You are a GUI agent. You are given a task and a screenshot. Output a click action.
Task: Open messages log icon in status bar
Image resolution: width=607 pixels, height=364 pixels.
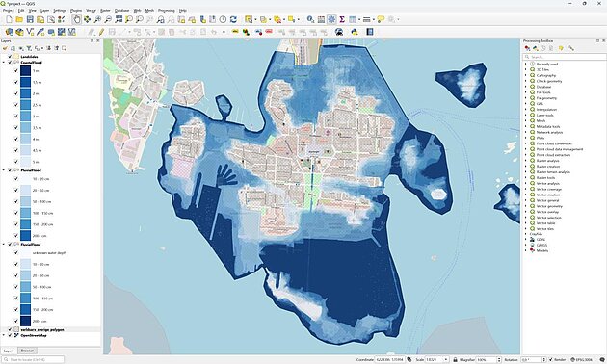(602, 360)
